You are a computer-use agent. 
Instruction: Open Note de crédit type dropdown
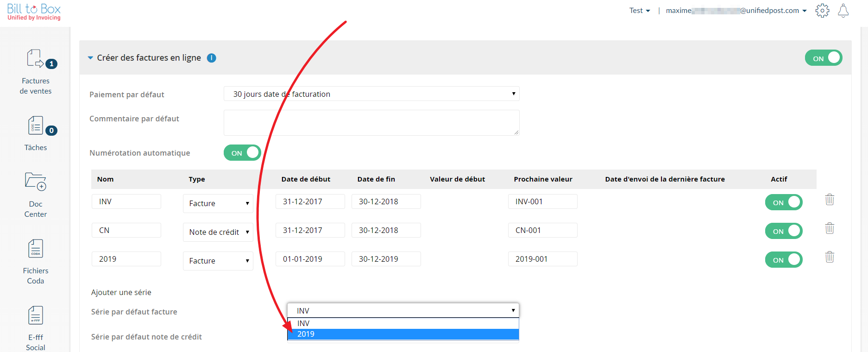(218, 232)
